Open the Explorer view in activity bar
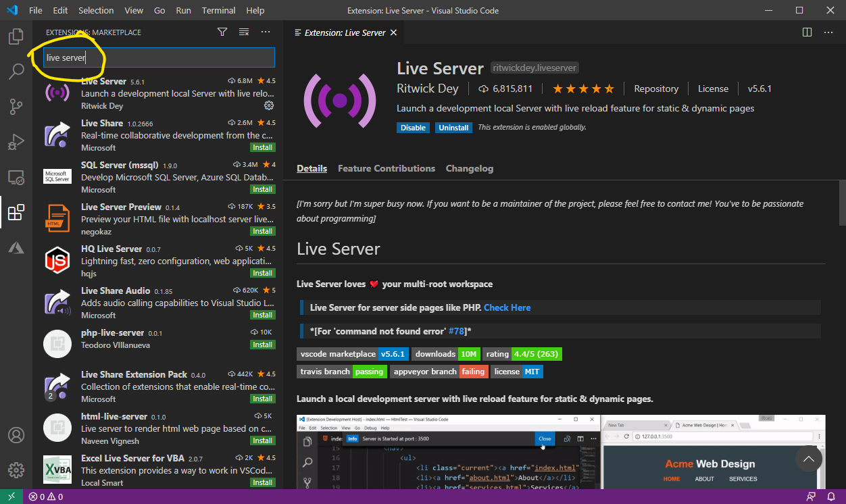 point(16,36)
